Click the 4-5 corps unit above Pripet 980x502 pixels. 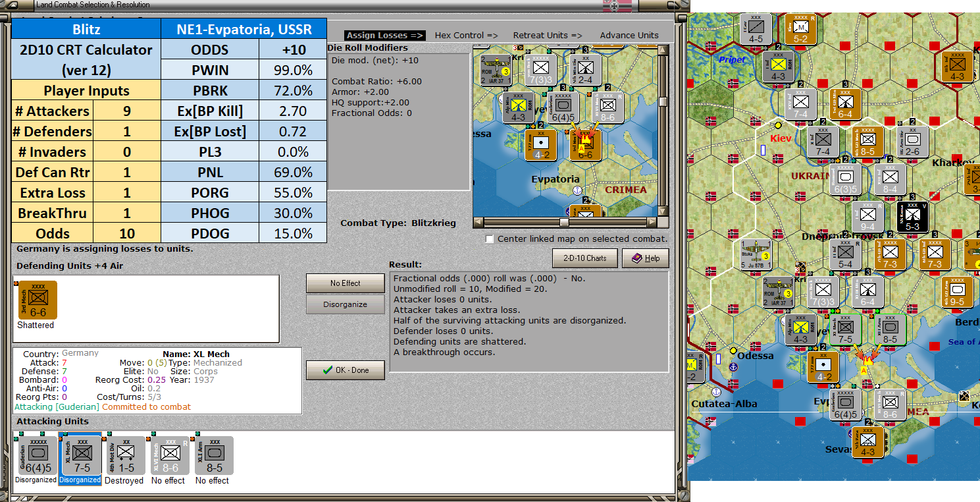(756, 30)
